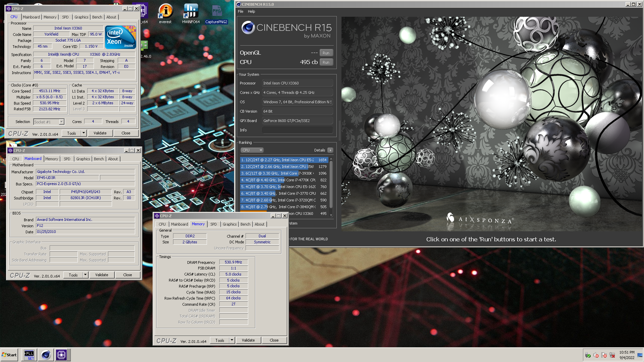Click Core Speed value 4513.11 MHz
Image resolution: width=644 pixels, height=362 pixels.
[x=50, y=91]
